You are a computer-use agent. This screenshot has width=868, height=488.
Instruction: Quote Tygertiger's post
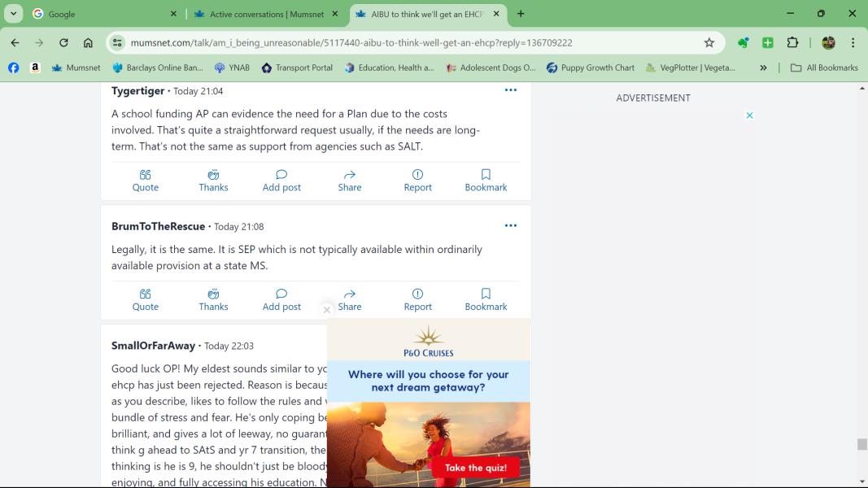pyautogui.click(x=146, y=180)
